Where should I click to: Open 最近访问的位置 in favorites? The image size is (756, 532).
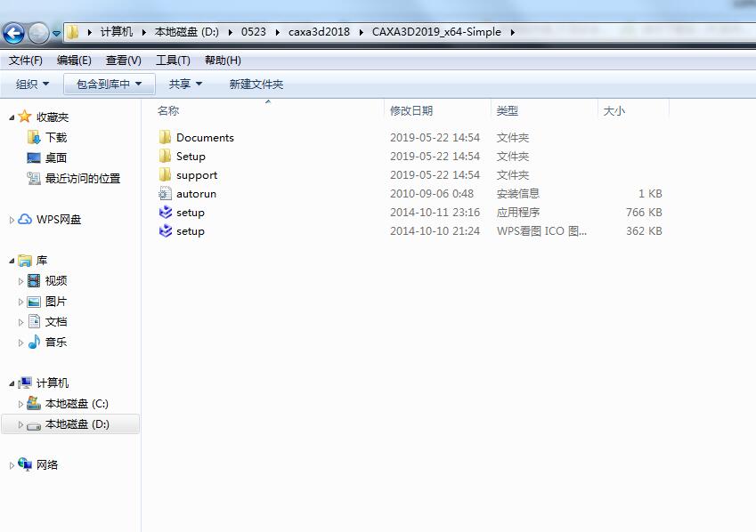83,179
